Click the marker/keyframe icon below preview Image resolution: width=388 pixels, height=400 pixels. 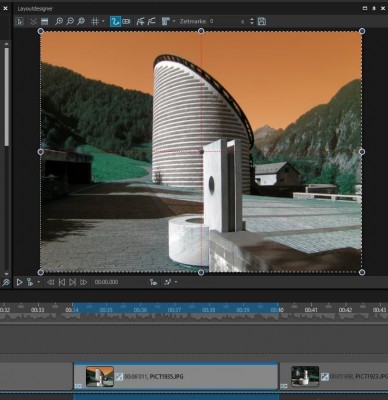[153, 282]
